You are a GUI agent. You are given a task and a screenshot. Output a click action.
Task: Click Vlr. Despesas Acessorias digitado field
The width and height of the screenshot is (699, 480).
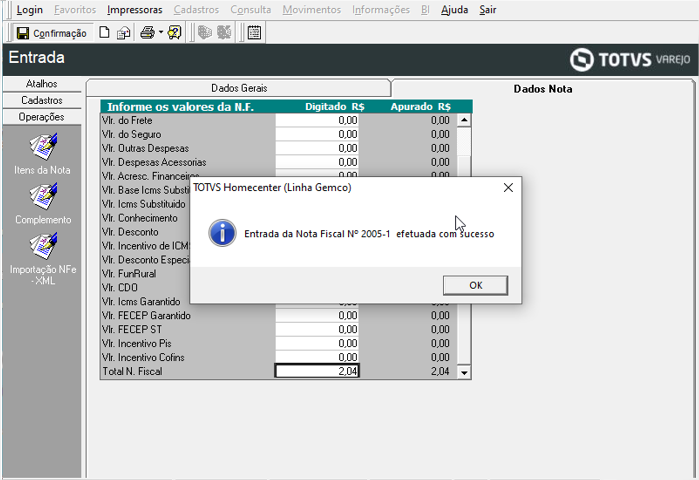coord(317,162)
